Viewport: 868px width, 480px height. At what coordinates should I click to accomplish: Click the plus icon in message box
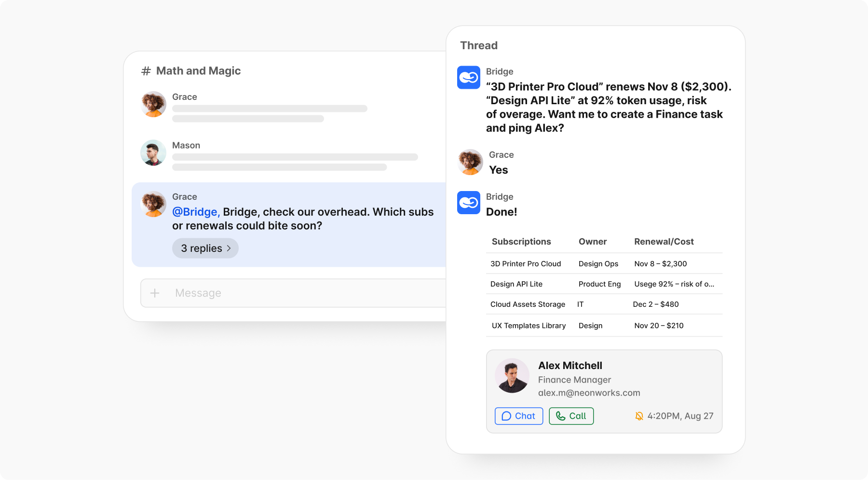155,293
